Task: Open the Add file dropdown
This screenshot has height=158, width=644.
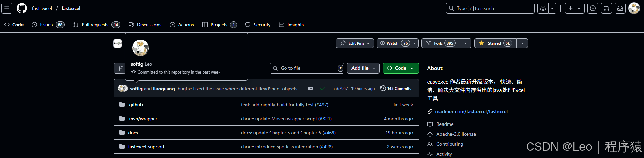Action: point(363,68)
